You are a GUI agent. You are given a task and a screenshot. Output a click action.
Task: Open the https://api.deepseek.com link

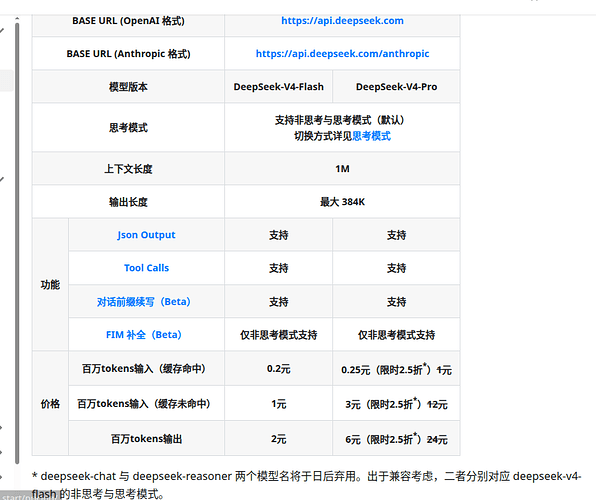tap(342, 21)
